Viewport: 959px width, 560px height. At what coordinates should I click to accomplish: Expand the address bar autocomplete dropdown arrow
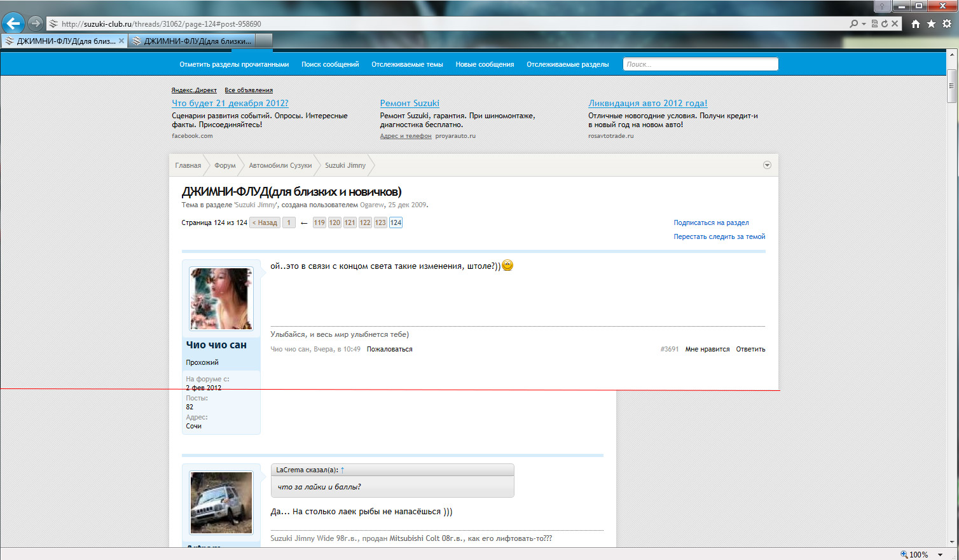(x=864, y=24)
